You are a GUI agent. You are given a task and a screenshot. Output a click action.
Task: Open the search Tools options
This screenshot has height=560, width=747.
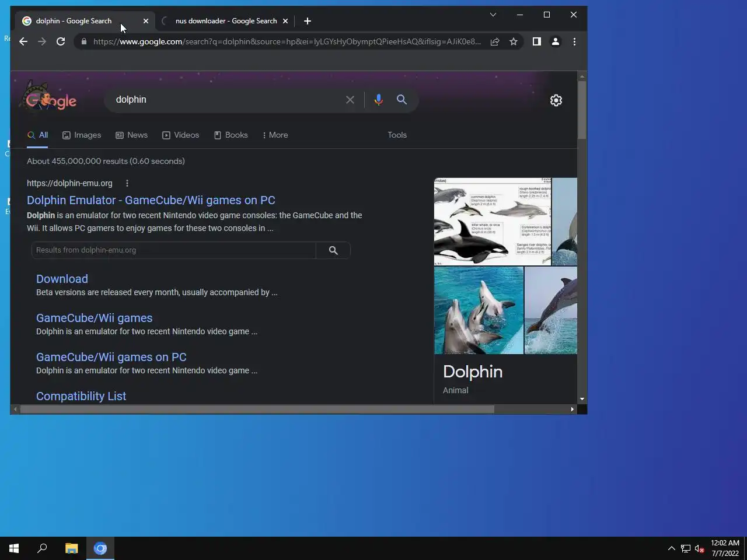pyautogui.click(x=397, y=135)
